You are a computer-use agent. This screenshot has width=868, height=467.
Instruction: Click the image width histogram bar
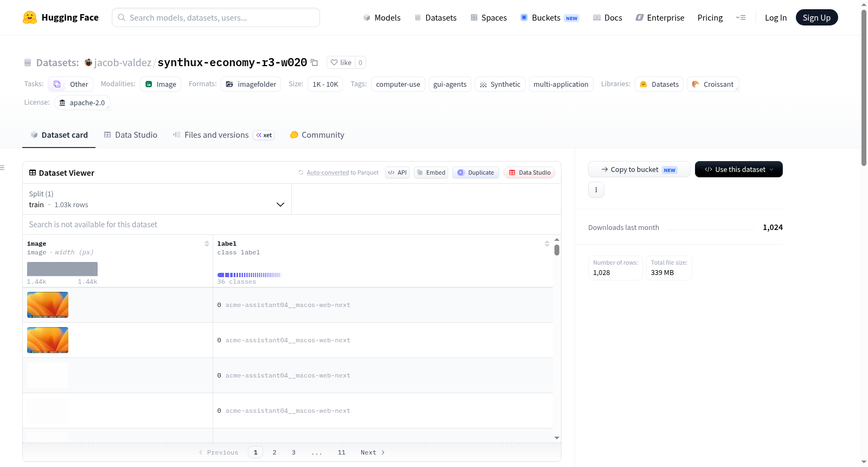point(62,269)
